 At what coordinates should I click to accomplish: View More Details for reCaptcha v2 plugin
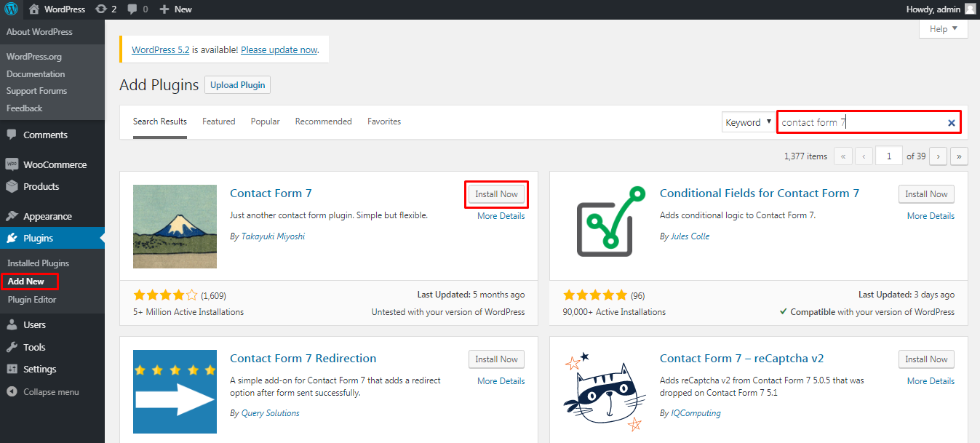click(931, 381)
